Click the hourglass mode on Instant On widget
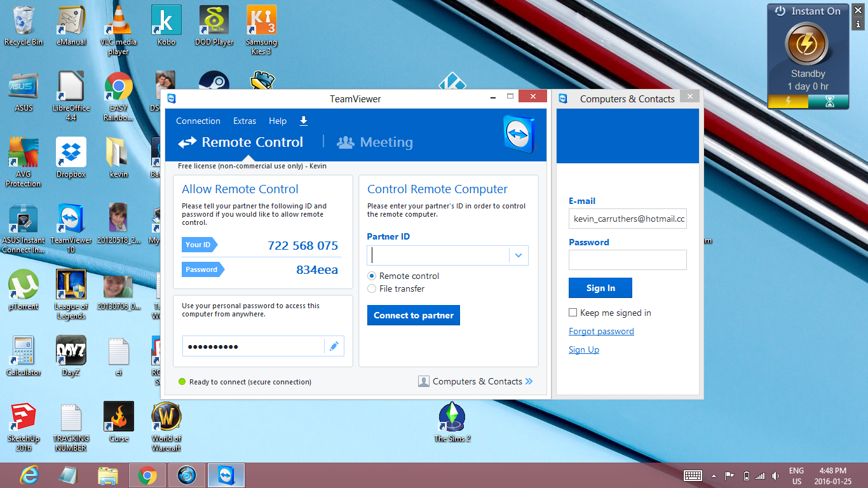 (x=829, y=101)
